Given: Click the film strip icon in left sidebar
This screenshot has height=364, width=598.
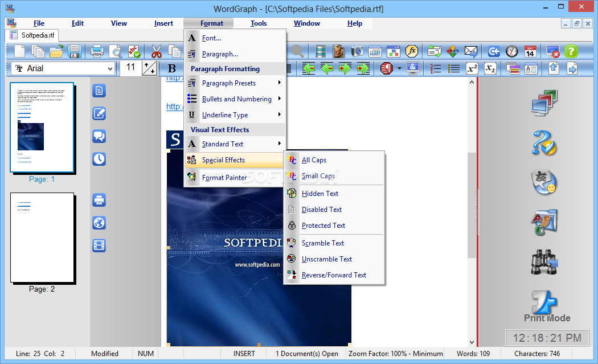Looking at the screenshot, I should [99, 246].
